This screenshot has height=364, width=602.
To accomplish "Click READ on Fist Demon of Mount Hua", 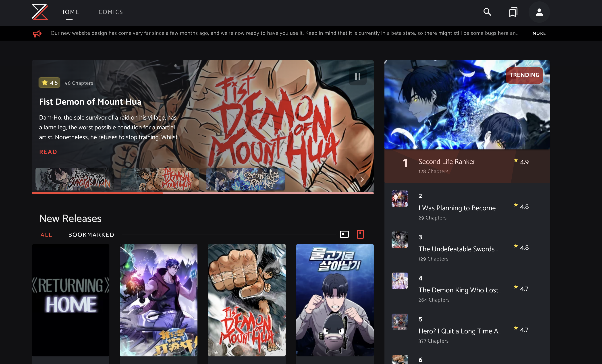I will [48, 152].
